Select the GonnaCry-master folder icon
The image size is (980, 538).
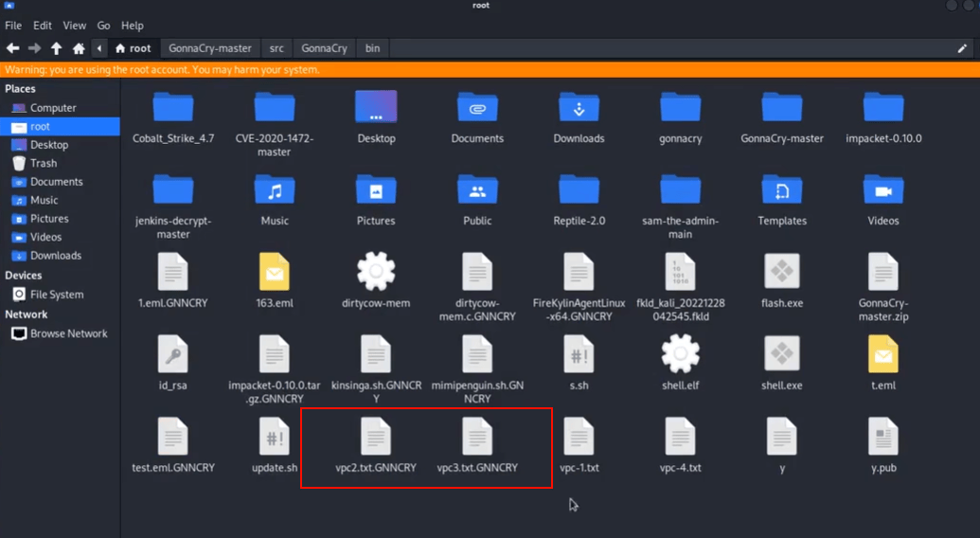point(782,107)
